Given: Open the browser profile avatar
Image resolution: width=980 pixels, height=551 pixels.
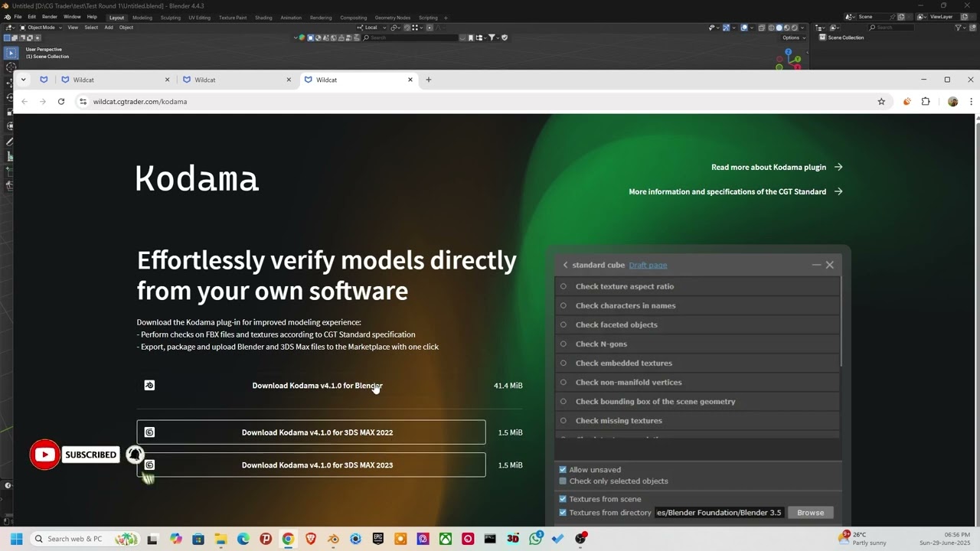Looking at the screenshot, I should (952, 101).
